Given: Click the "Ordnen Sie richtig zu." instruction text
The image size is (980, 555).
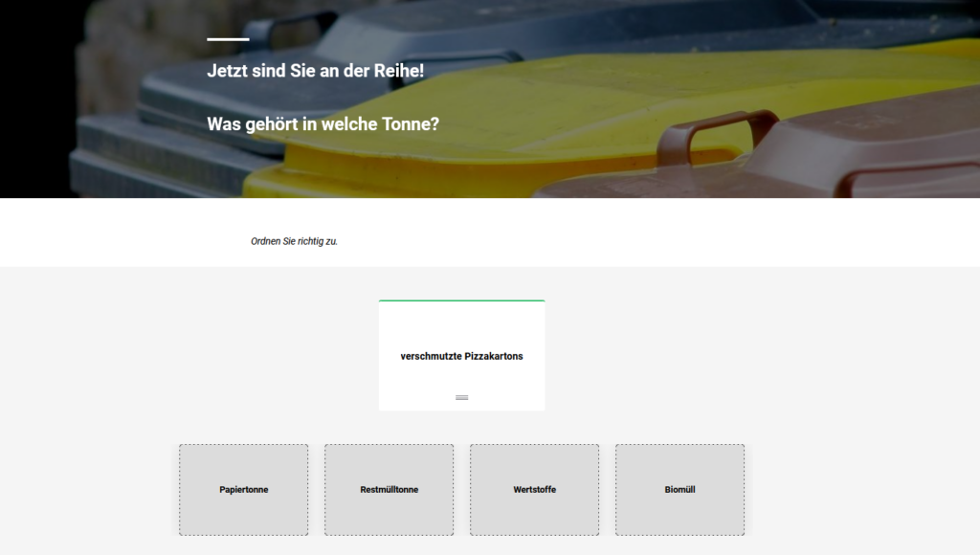Looking at the screenshot, I should (x=294, y=241).
